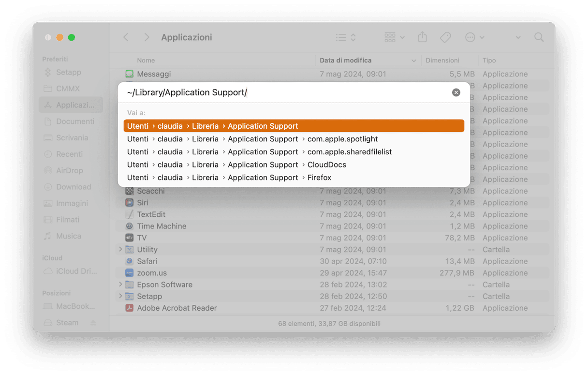Choose the com.apple.sharedfilelist path suggestion

click(294, 152)
